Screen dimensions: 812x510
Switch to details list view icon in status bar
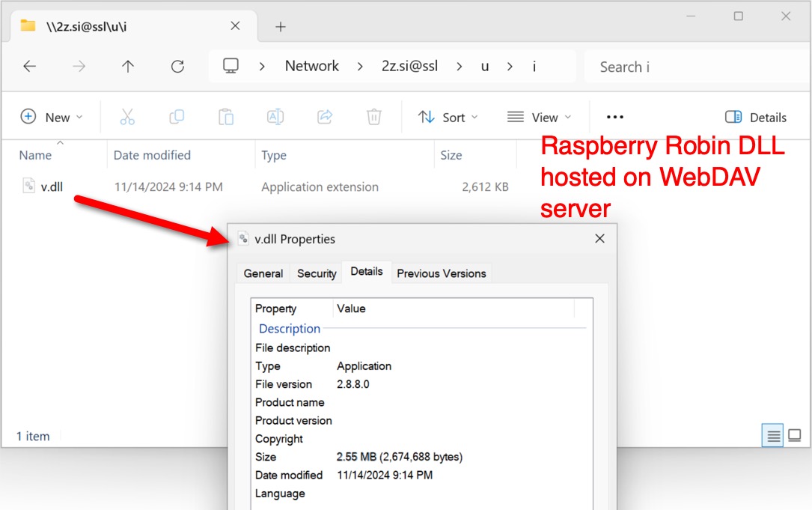[x=772, y=435]
